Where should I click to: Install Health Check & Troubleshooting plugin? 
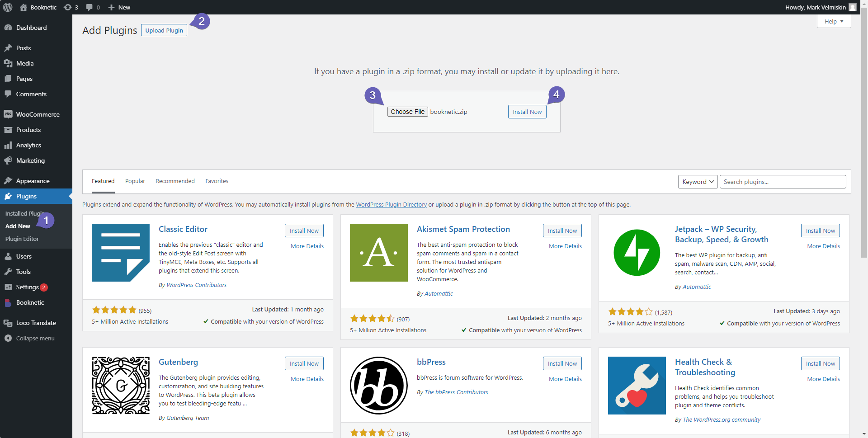click(821, 363)
